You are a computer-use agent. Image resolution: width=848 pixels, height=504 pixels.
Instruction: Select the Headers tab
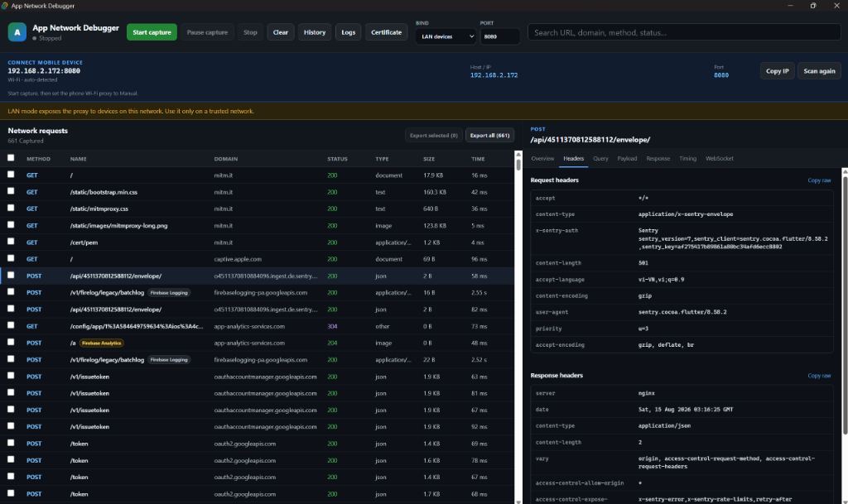(573, 158)
